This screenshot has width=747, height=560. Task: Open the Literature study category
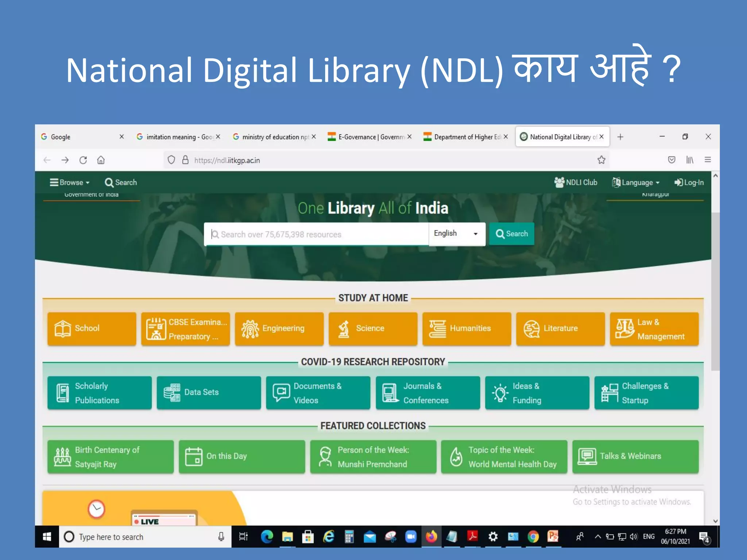[560, 328]
